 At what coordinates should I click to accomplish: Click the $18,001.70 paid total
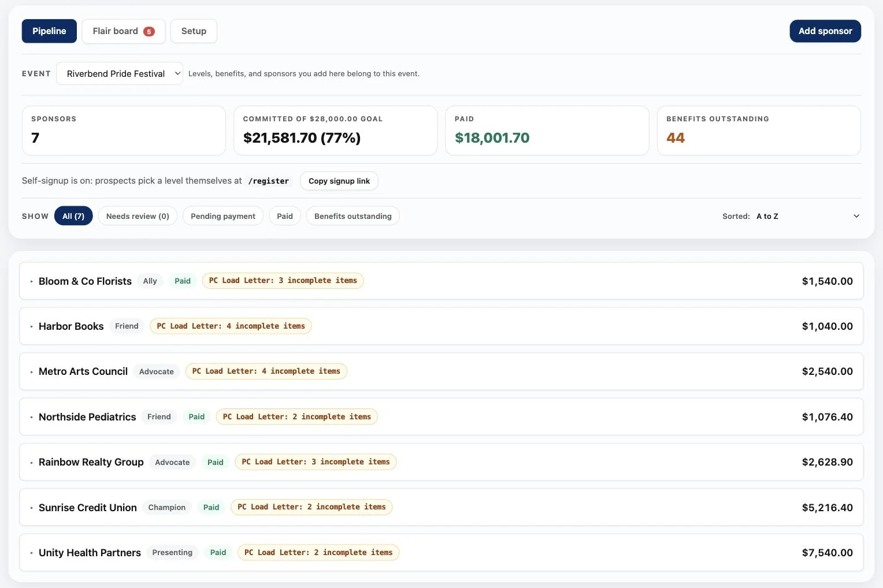pos(492,138)
